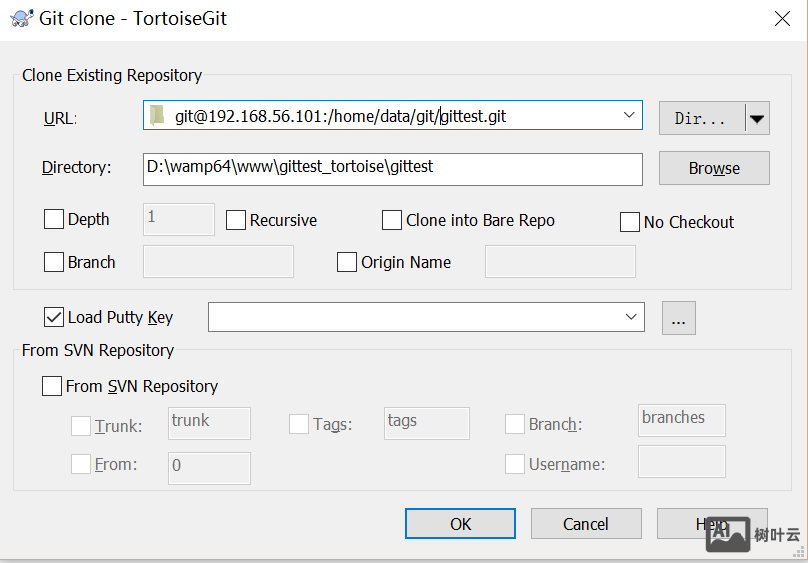Tick the Origin Name checkbox
Viewport: 808px width, 563px height.
[x=347, y=262]
